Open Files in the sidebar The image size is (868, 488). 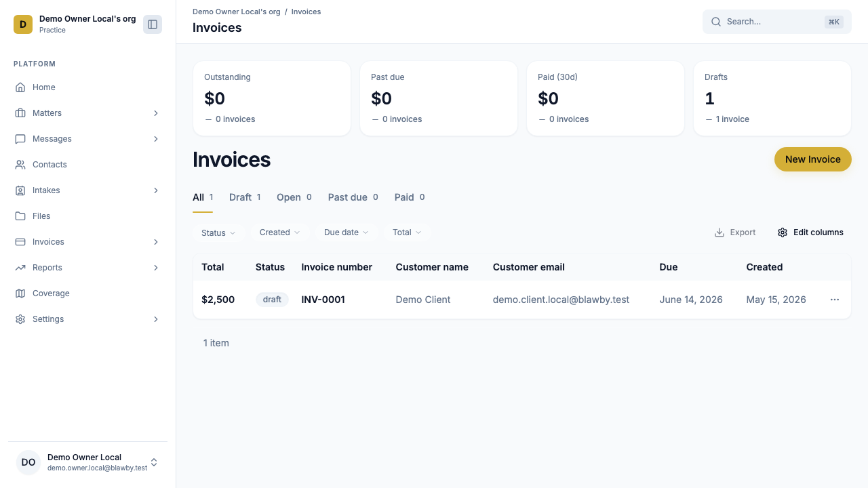pos(88,216)
